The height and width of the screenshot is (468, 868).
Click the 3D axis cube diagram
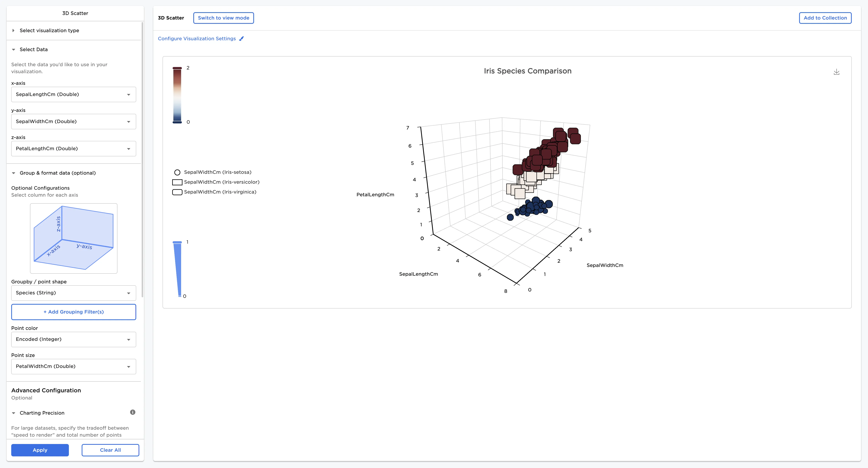click(x=74, y=238)
